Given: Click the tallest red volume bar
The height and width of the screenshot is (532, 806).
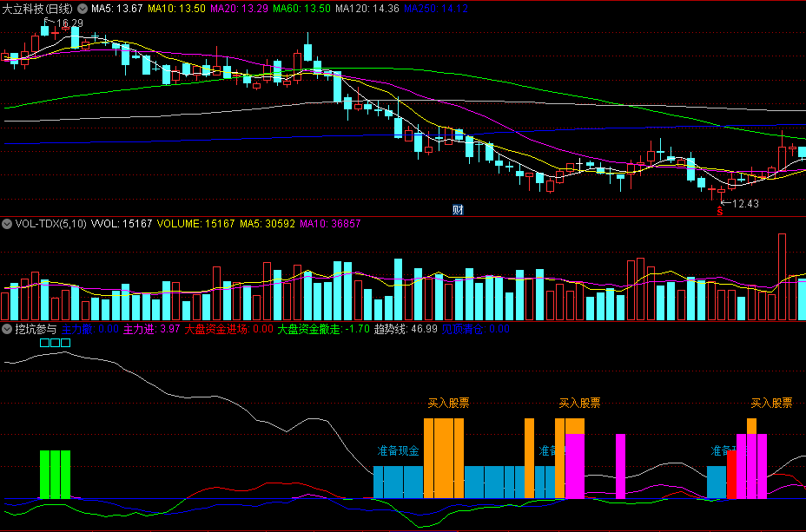Looking at the screenshot, I should [x=782, y=278].
